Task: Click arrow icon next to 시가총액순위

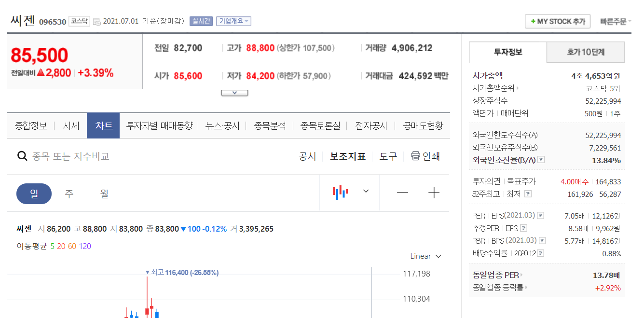Action: 518,88
